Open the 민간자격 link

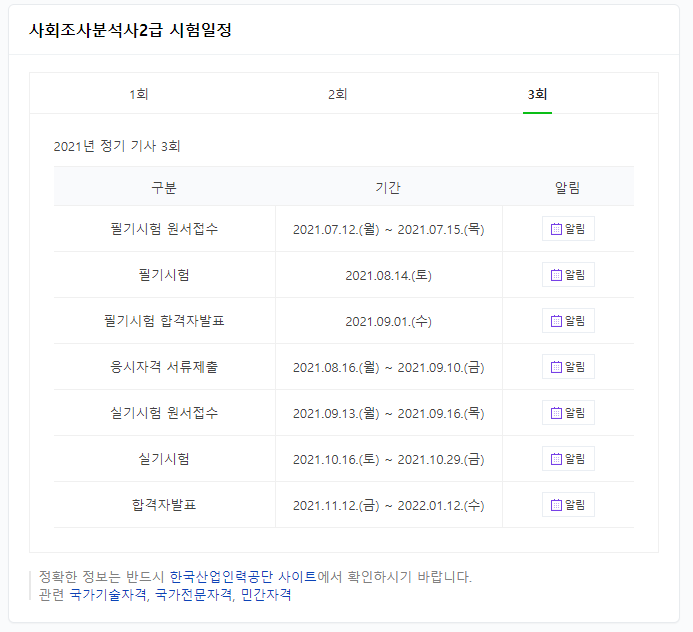pyautogui.click(x=266, y=595)
